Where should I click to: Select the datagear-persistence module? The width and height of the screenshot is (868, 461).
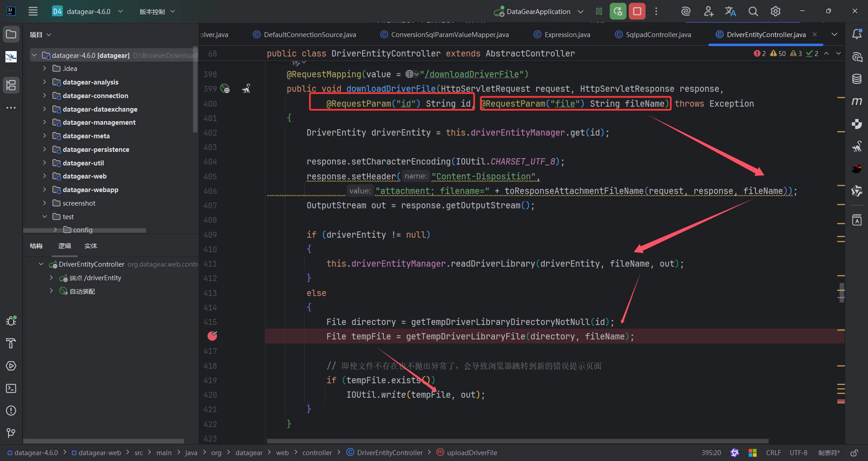click(96, 149)
